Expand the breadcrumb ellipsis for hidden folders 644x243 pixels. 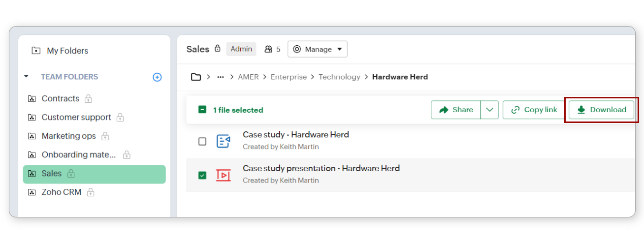[x=221, y=77]
